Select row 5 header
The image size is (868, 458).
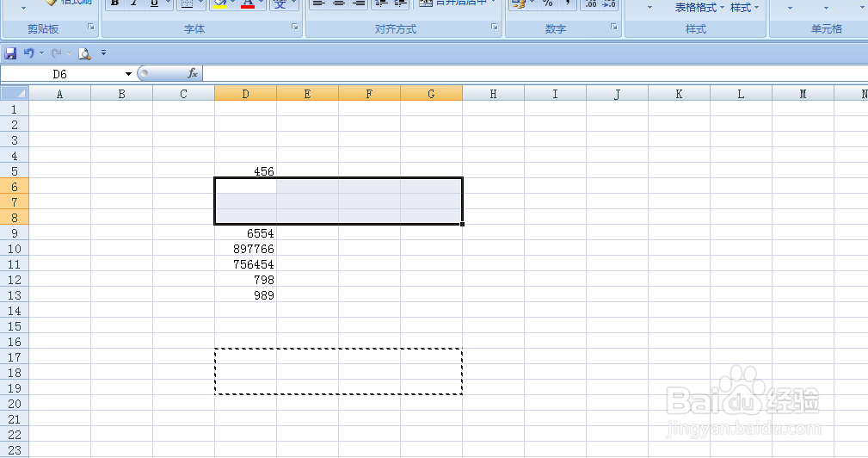[x=15, y=171]
